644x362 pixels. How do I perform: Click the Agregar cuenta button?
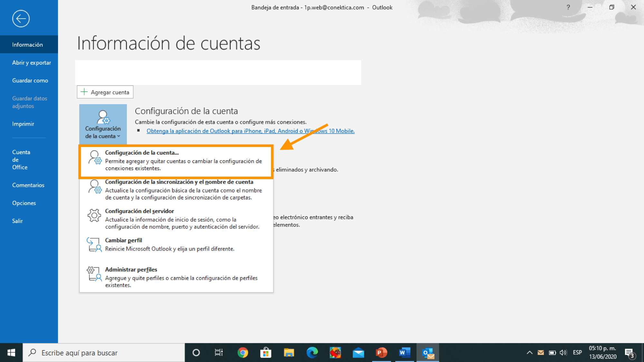click(x=105, y=92)
